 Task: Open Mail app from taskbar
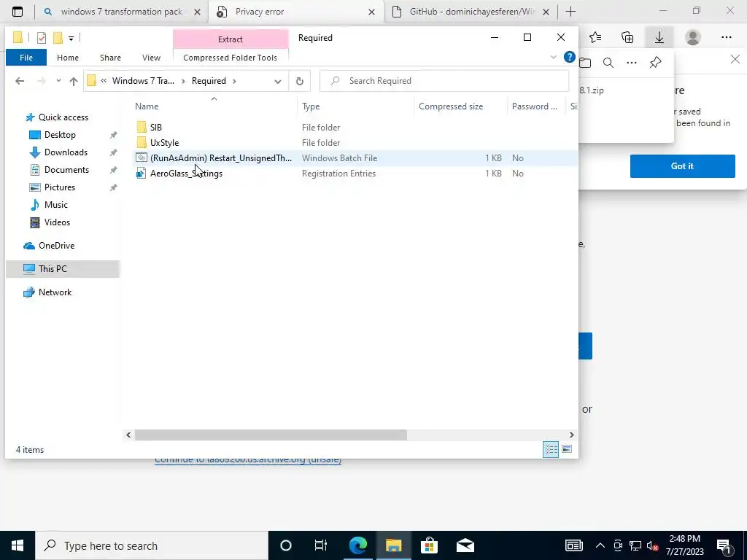(x=465, y=545)
